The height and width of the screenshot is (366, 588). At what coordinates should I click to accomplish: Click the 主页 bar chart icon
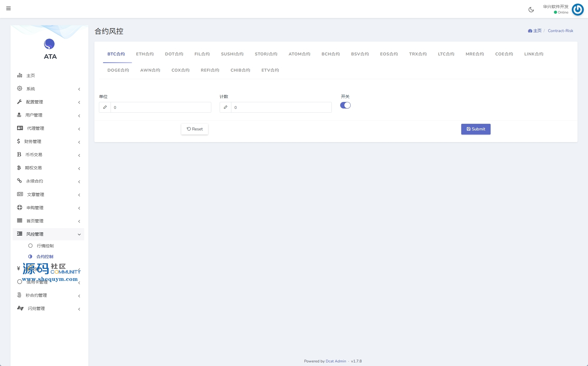tap(19, 75)
